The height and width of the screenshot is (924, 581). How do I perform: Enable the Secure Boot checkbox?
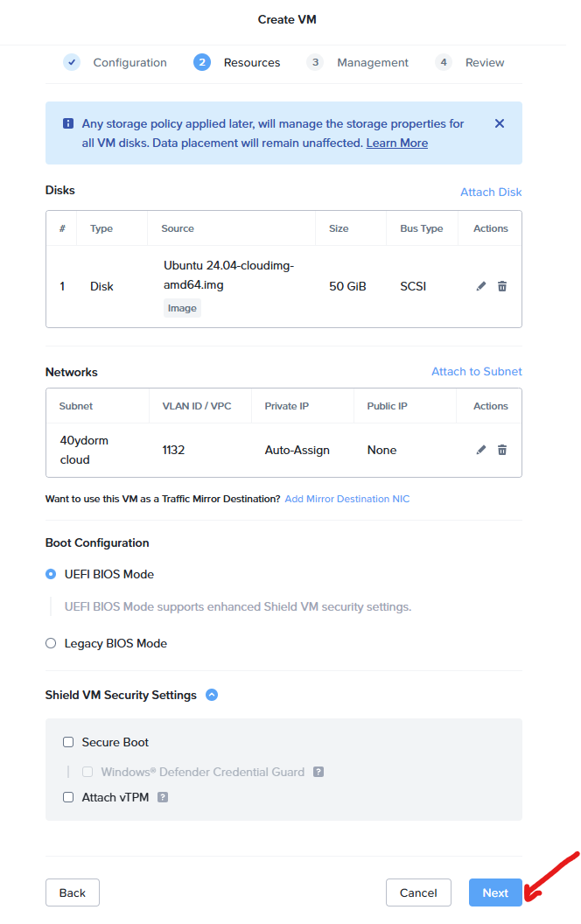68,742
